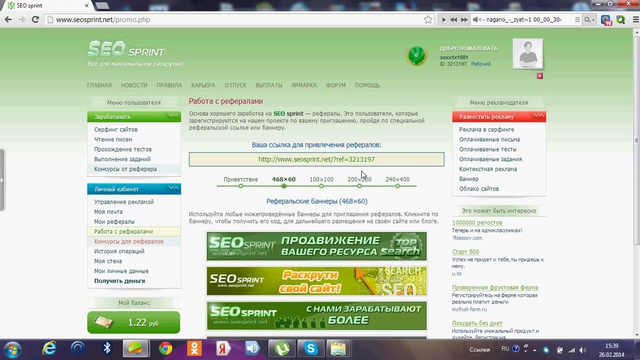Open the Chrome hamburger menu
640x360 pixels.
click(636, 20)
